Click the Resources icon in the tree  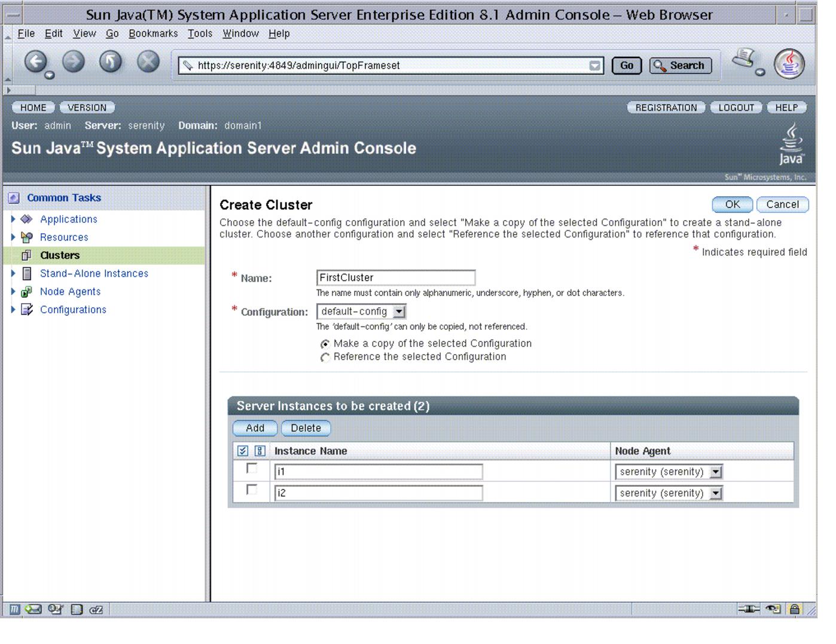[x=26, y=237]
